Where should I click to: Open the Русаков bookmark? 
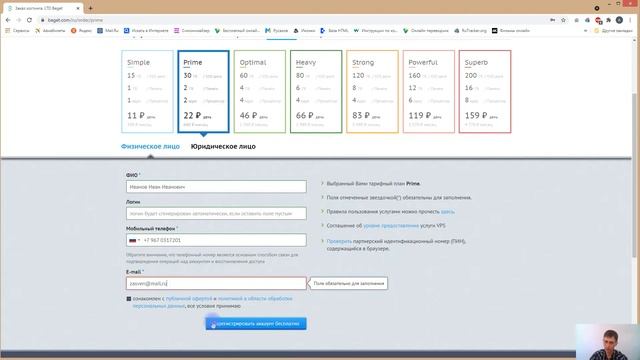[x=276, y=31]
